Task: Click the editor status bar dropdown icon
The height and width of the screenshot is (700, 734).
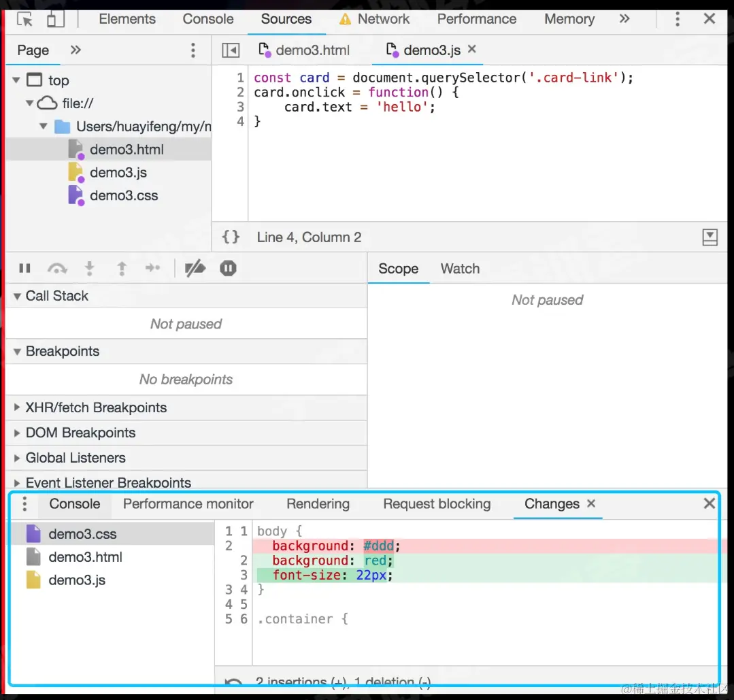Action: coord(710,237)
